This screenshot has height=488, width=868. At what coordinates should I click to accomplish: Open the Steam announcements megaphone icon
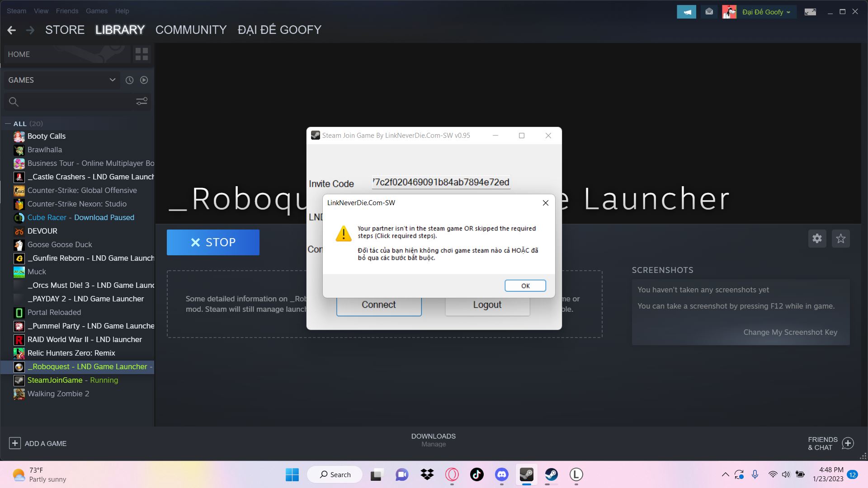686,12
